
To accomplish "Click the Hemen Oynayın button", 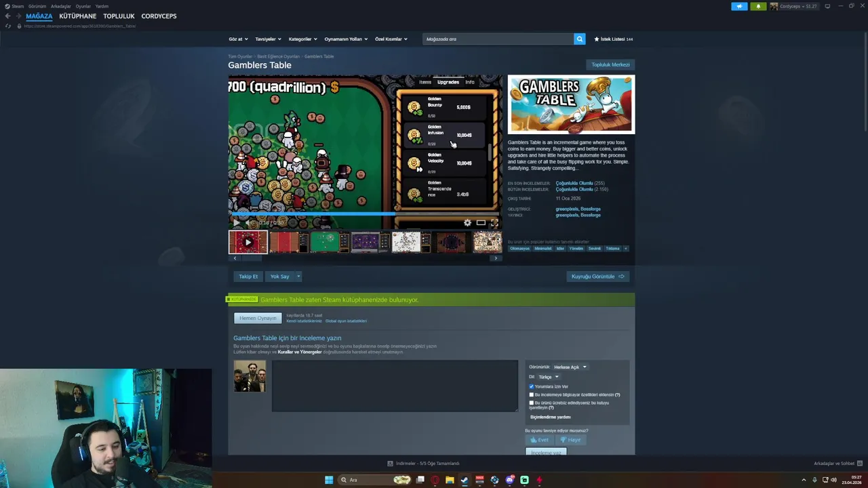I will [258, 318].
